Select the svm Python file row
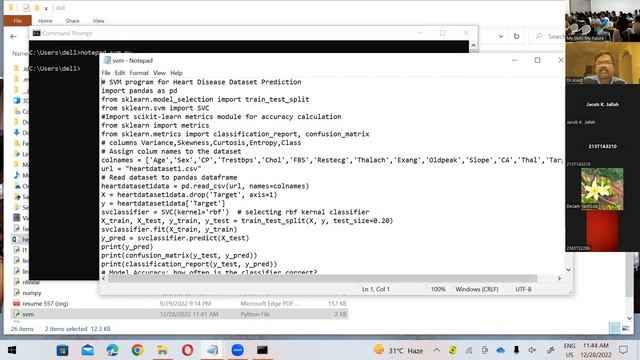This screenshot has height=360, width=640. (180, 314)
